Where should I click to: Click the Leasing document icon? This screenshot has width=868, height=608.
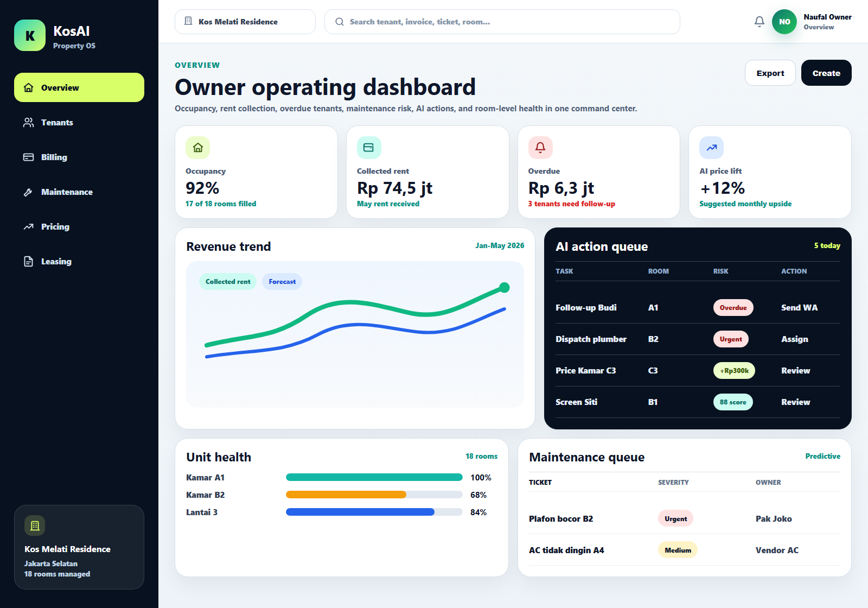tap(29, 261)
